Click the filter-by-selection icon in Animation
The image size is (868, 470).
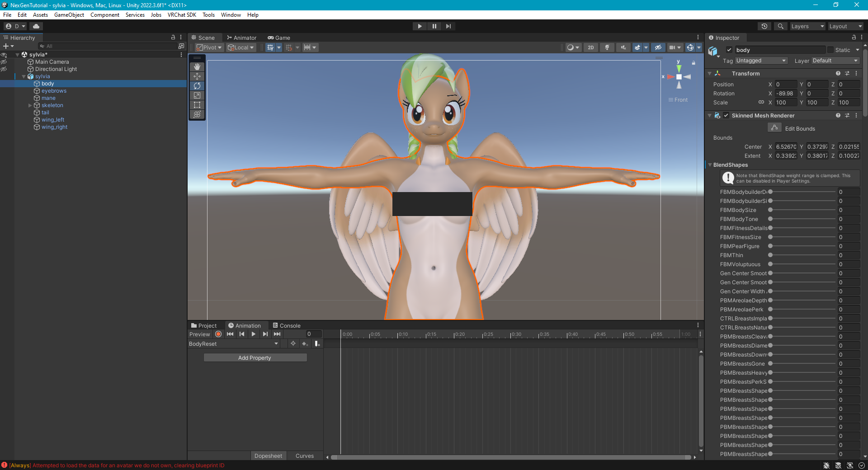click(293, 344)
